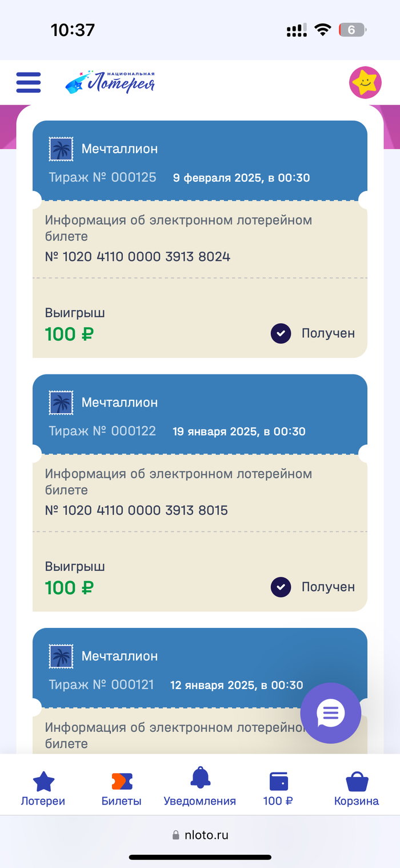The width and height of the screenshot is (400, 868).
Task: Open the purple chat support bubble
Action: click(331, 713)
